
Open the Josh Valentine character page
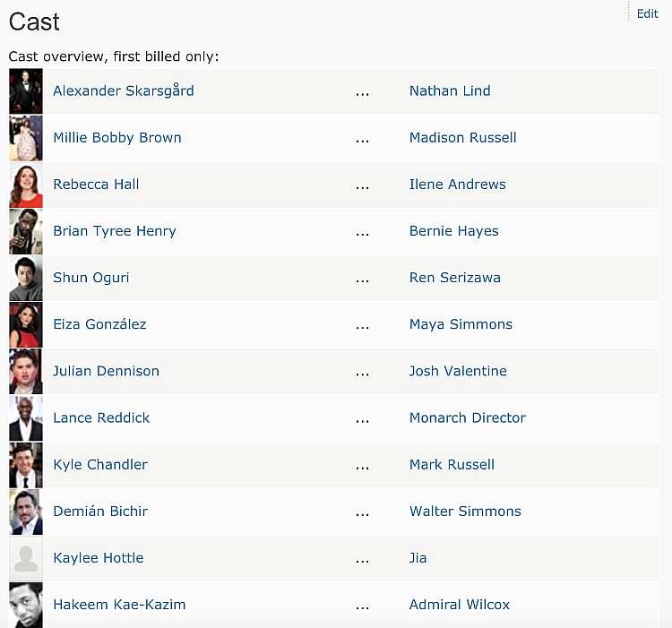click(458, 371)
